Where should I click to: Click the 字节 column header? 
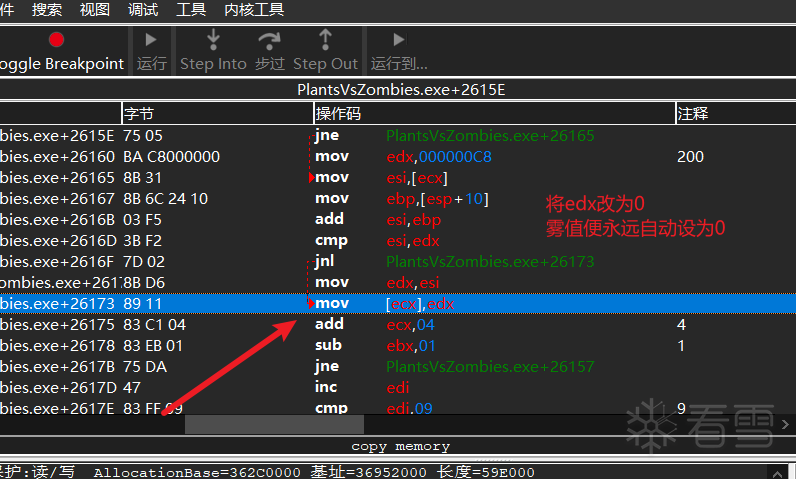pyautogui.click(x=218, y=113)
